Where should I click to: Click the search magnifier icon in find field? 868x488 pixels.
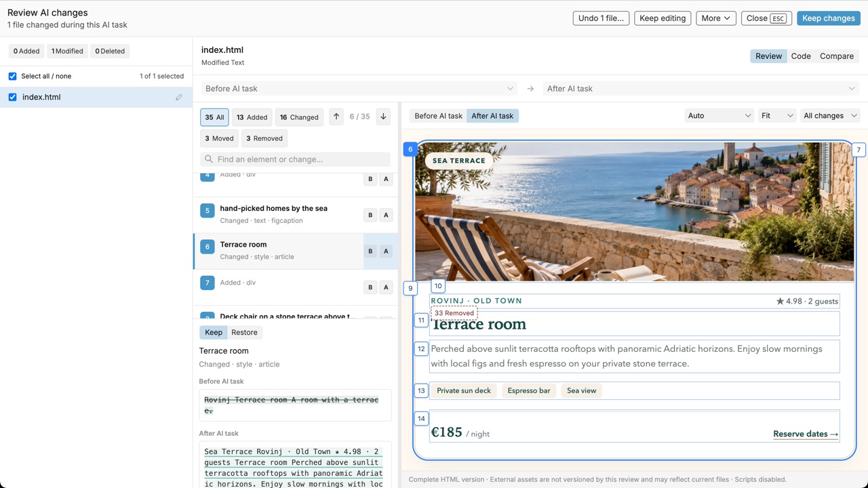coord(208,159)
